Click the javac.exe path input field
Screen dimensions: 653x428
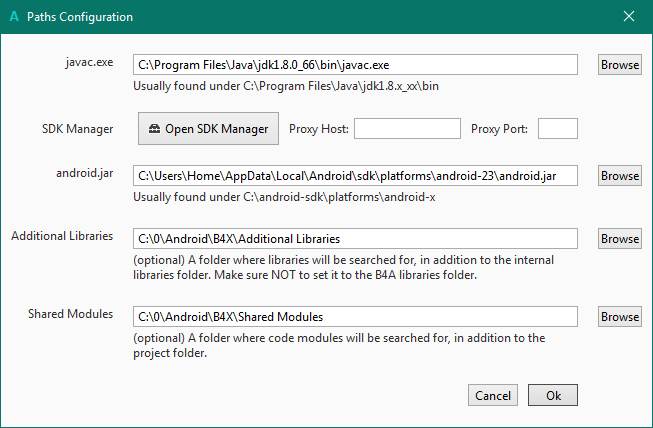tap(355, 64)
